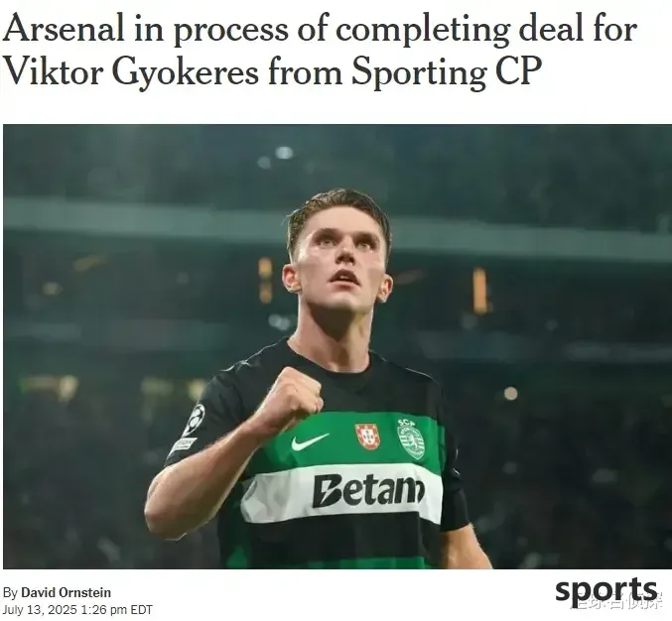Click the "EDT" timezone label
The height and width of the screenshot is (621, 672).
point(141,609)
